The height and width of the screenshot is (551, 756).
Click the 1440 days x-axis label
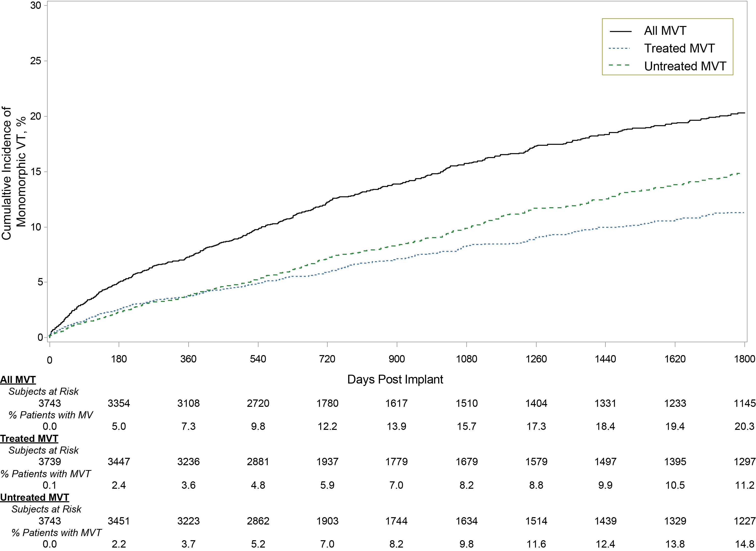606,359
